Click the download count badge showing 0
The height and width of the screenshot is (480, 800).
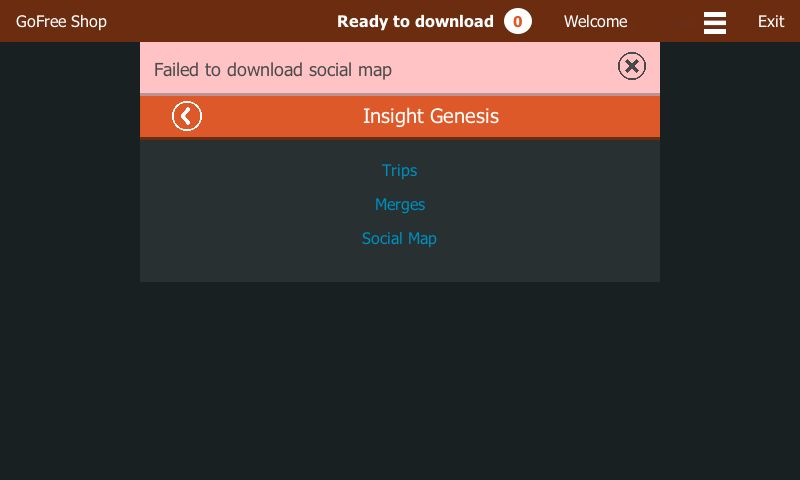coord(517,21)
